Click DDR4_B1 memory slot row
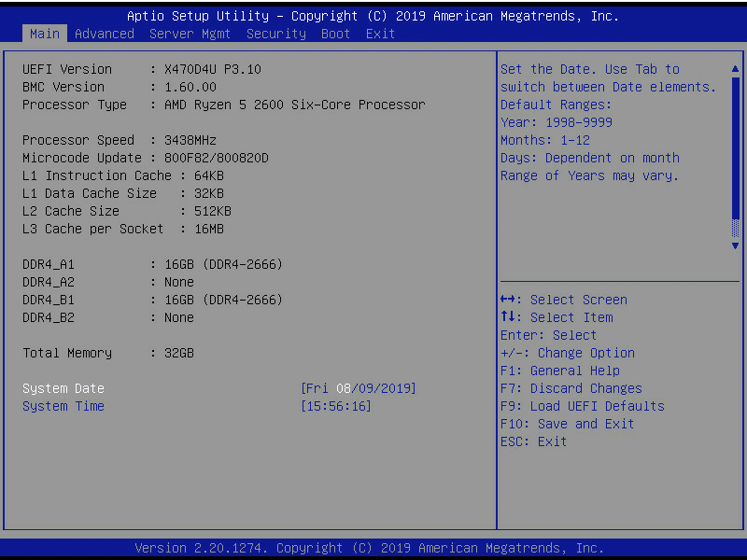747x560 pixels. click(x=152, y=300)
